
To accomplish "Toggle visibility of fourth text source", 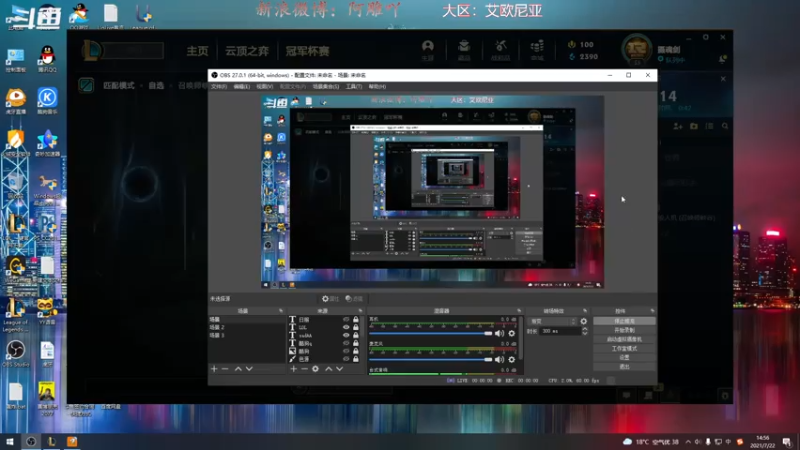I will point(346,343).
